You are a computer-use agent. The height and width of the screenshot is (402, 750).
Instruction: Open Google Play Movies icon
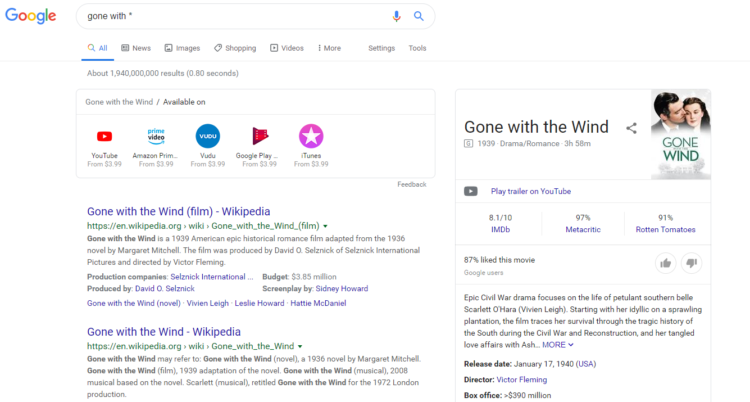[259, 136]
